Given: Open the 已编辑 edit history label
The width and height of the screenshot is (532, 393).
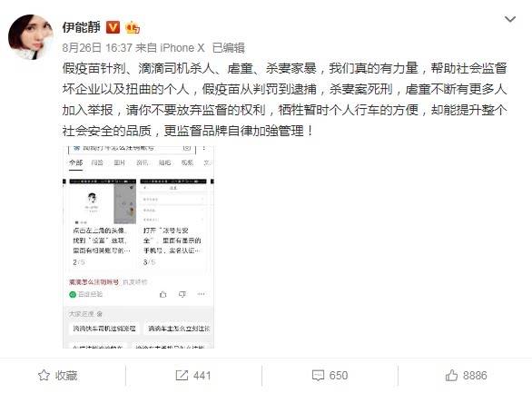Looking at the screenshot, I should [x=229, y=48].
